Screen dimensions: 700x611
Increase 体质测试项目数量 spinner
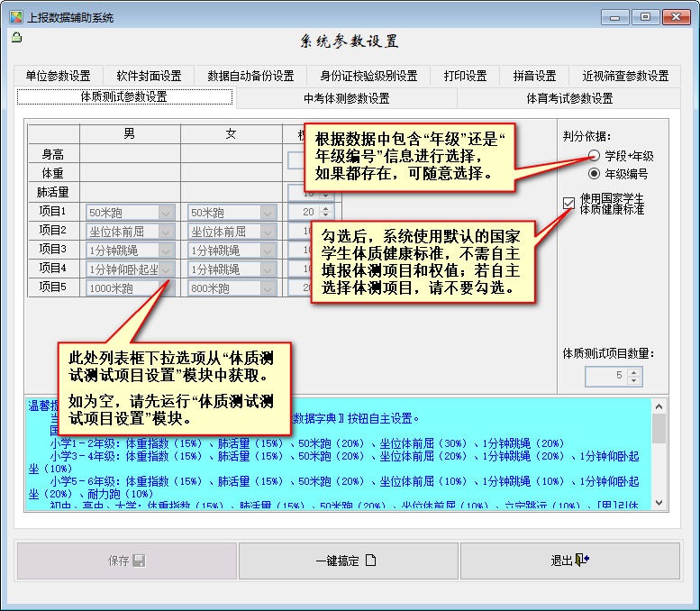pos(634,371)
